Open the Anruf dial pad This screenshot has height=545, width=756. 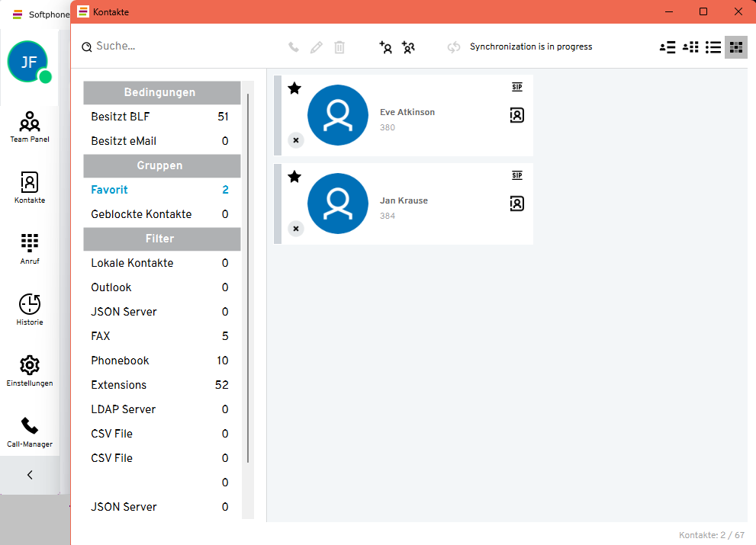tap(30, 248)
